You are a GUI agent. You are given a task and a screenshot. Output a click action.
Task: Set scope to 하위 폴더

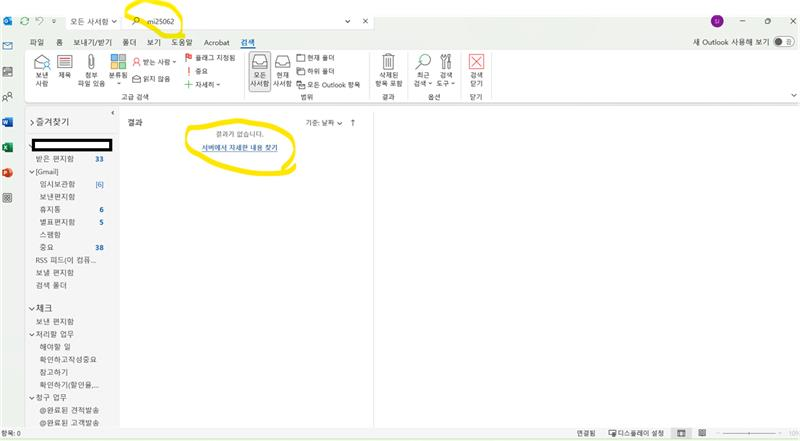click(315, 71)
